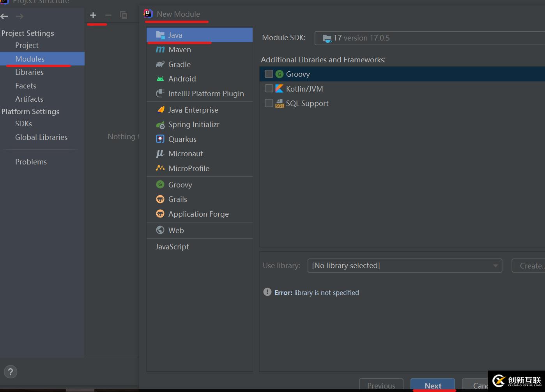Click the Project Settings heading
545x392 pixels.
[28, 33]
